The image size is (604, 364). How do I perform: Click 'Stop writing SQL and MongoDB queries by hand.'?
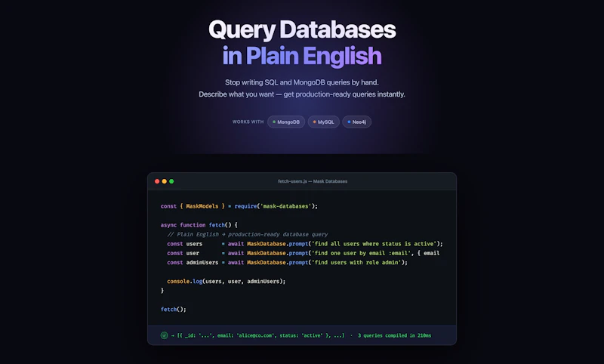pyautogui.click(x=302, y=82)
